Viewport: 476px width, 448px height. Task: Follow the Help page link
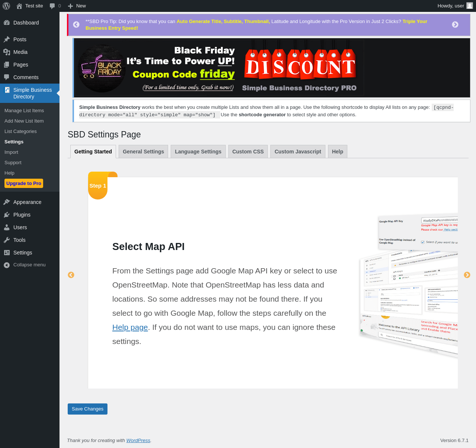coord(130,327)
